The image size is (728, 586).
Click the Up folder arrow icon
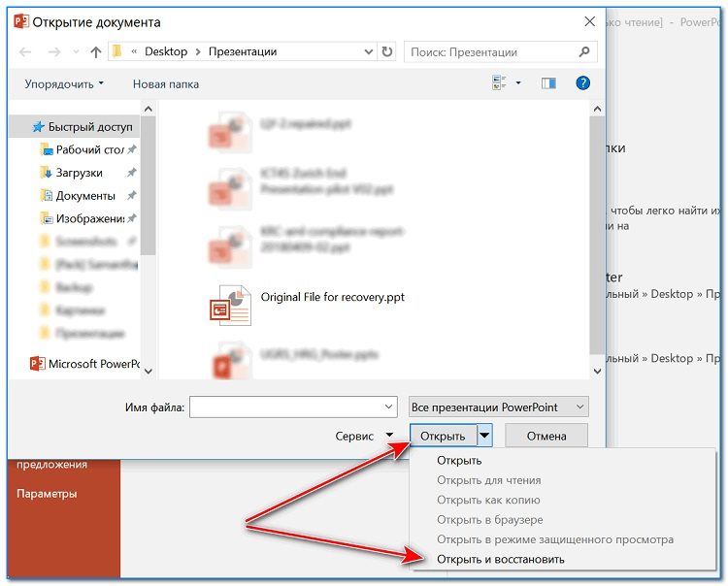pos(96,52)
